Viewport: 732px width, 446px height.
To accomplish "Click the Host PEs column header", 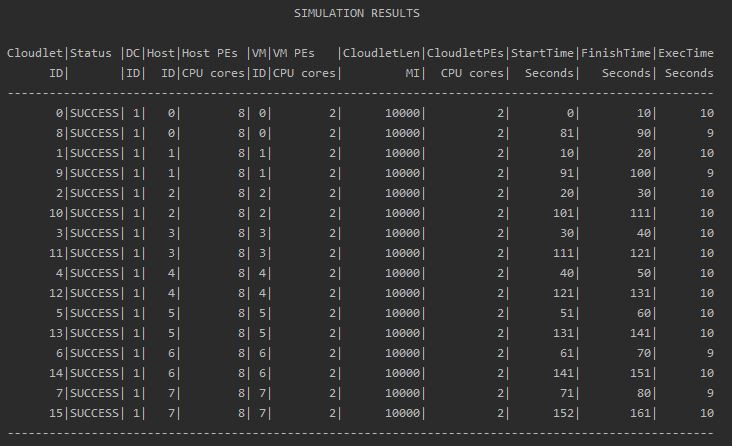I will [210, 53].
